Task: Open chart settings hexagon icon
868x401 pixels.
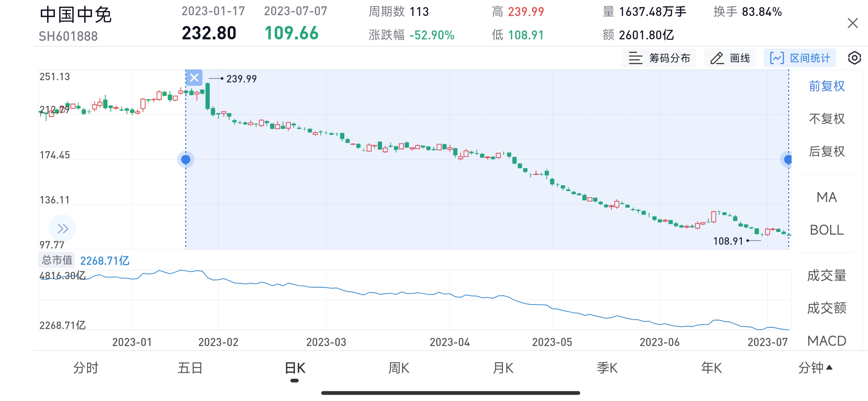Action: 854,58
